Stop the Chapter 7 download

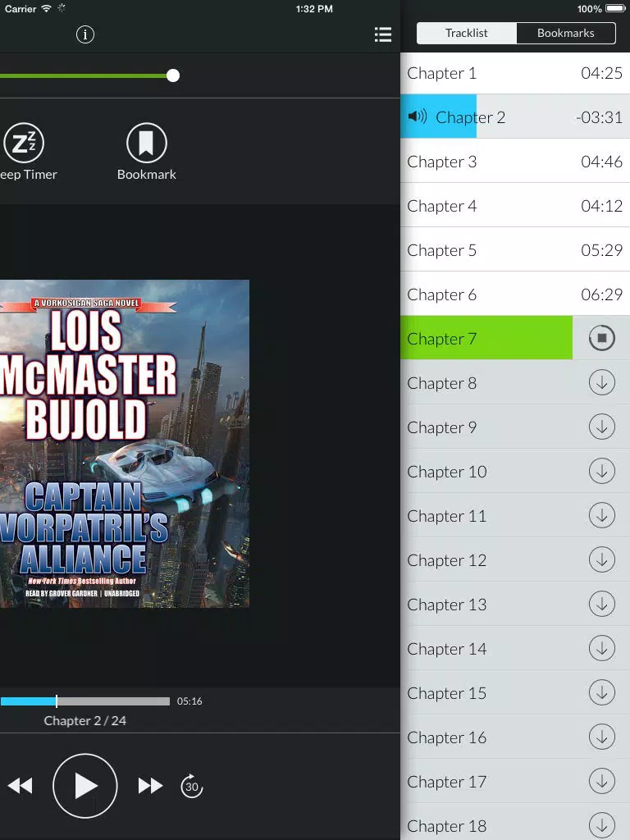[x=601, y=338]
